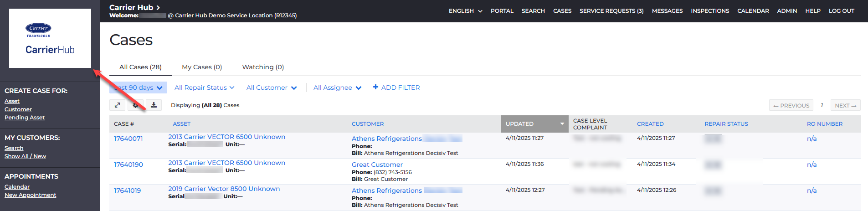
Task: Open case 17640190
Action: pyautogui.click(x=128, y=165)
